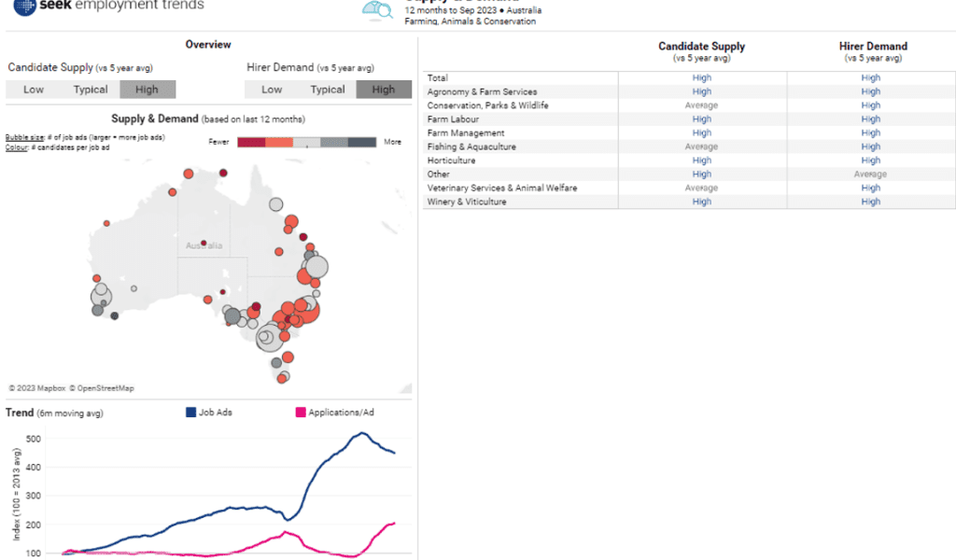Click the Colour legend note
Viewport: 956px width, 560px height.
57,147
